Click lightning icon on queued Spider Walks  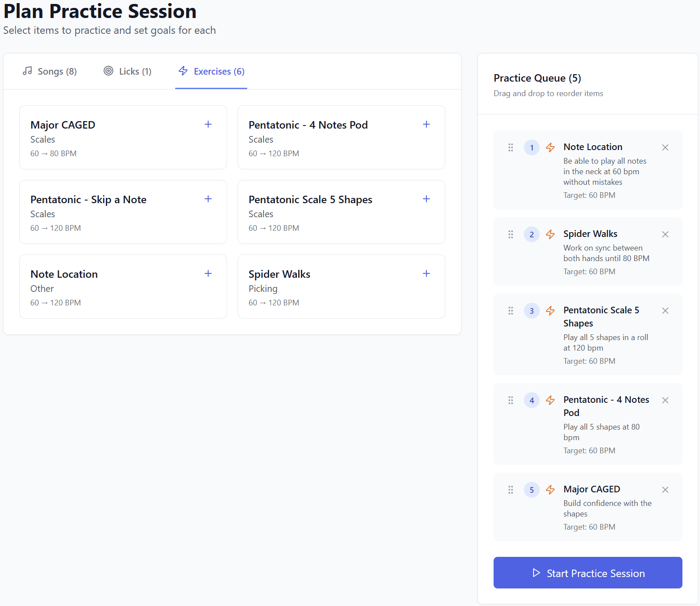[550, 234]
